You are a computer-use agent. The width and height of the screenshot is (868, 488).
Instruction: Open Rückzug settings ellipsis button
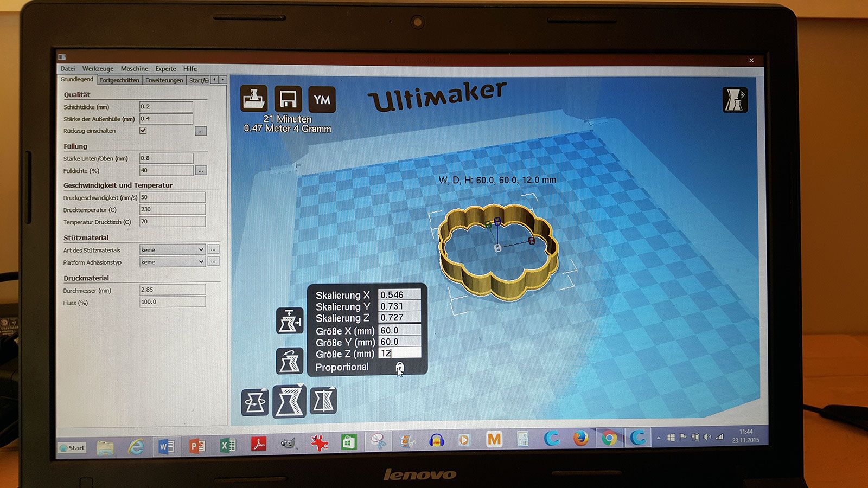(201, 131)
